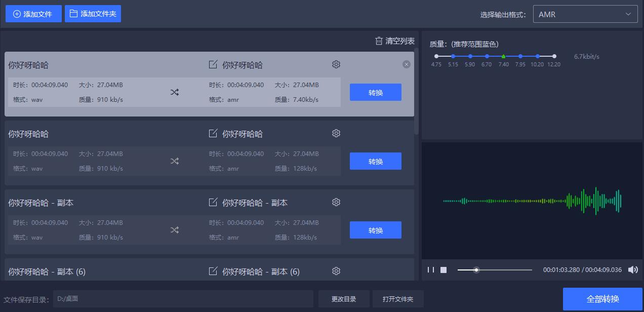
Task: Stop playback with the stop icon
Action: pos(444,270)
